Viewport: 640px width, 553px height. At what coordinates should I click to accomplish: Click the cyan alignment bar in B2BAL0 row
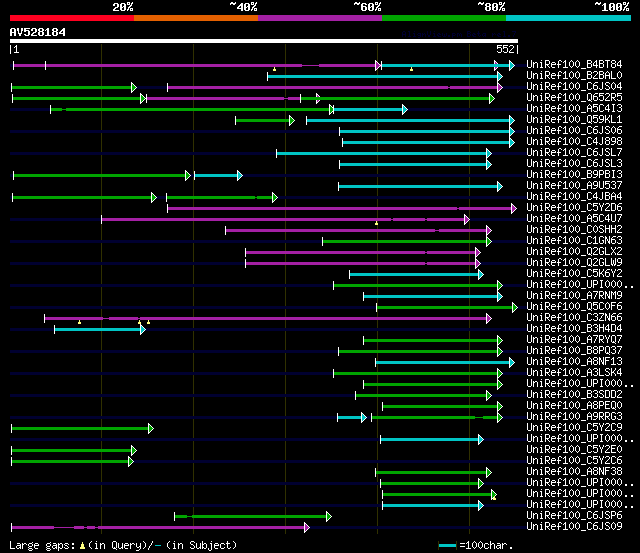pos(385,76)
